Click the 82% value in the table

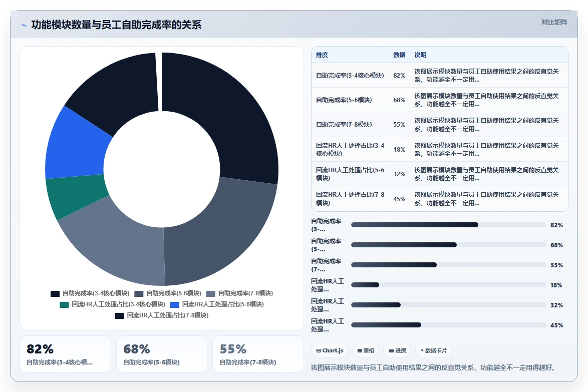[x=399, y=75]
